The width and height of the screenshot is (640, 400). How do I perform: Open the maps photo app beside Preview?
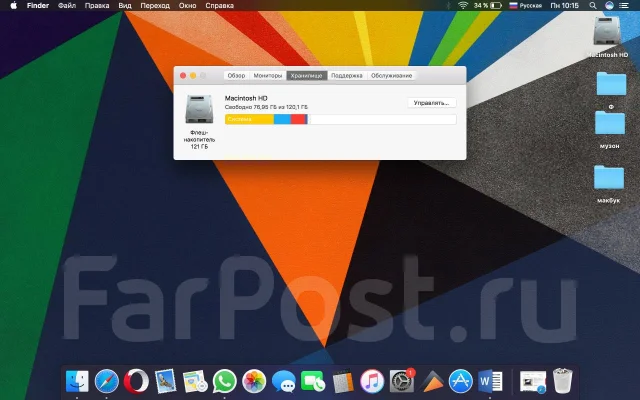(195, 382)
